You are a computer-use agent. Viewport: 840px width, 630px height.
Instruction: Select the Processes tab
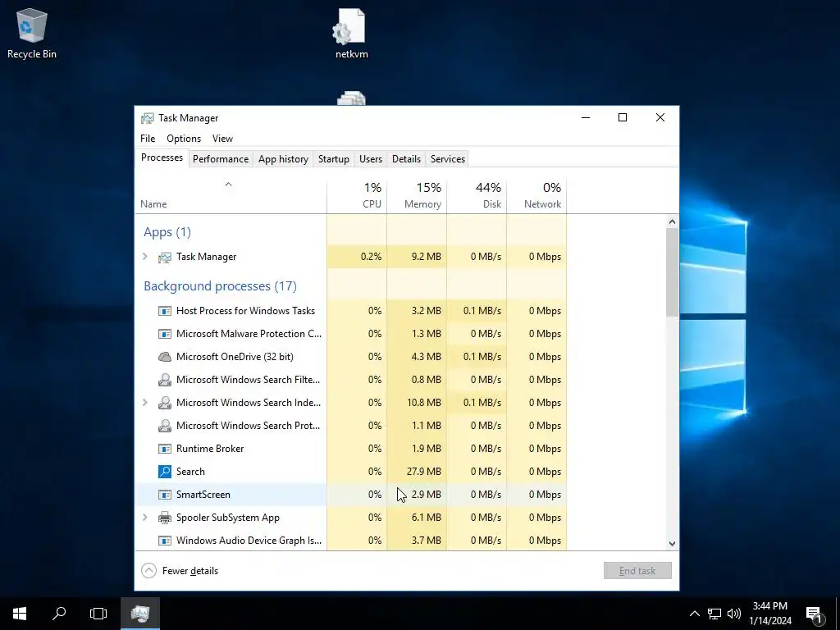(162, 157)
